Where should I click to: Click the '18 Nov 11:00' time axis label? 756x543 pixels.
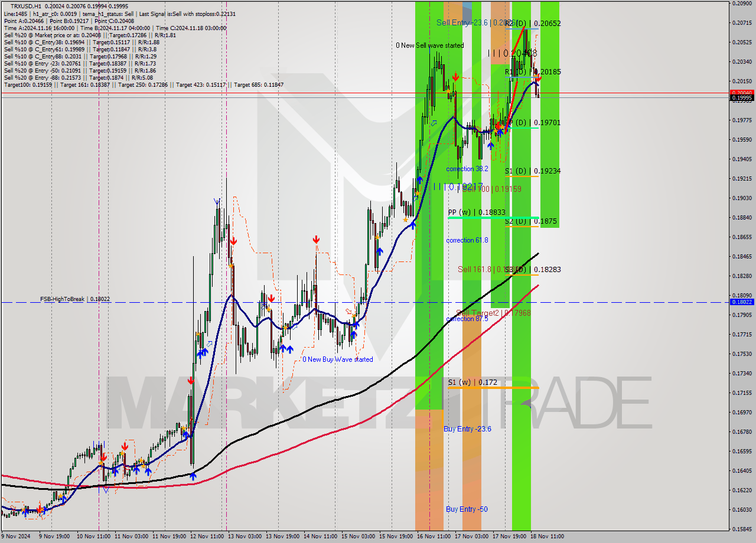point(546,537)
